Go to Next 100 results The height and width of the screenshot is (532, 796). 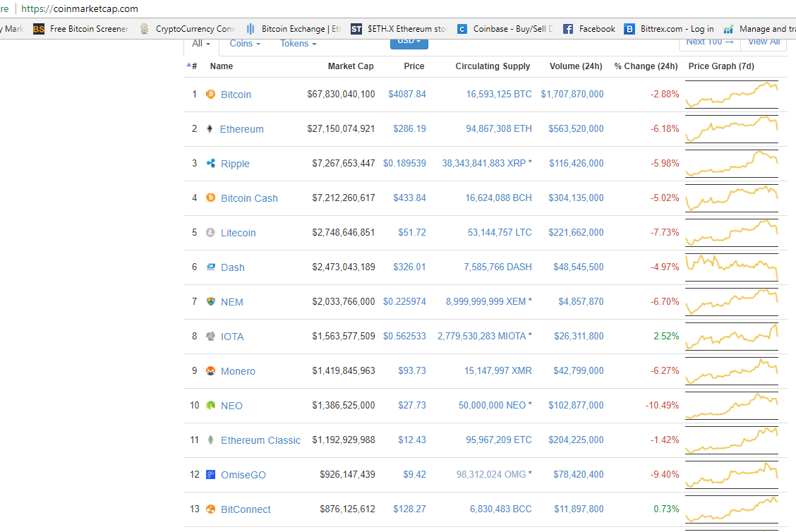(x=710, y=42)
